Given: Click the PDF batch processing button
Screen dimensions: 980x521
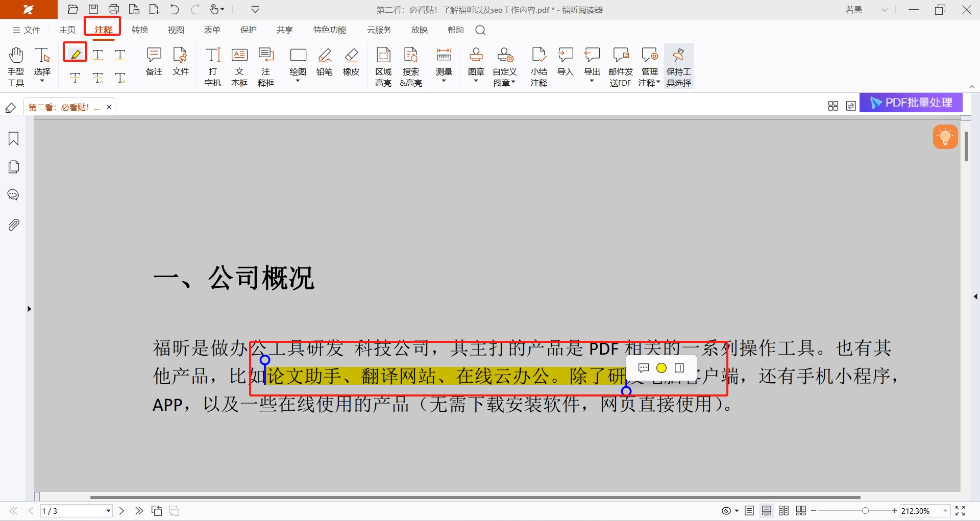Looking at the screenshot, I should click(911, 103).
